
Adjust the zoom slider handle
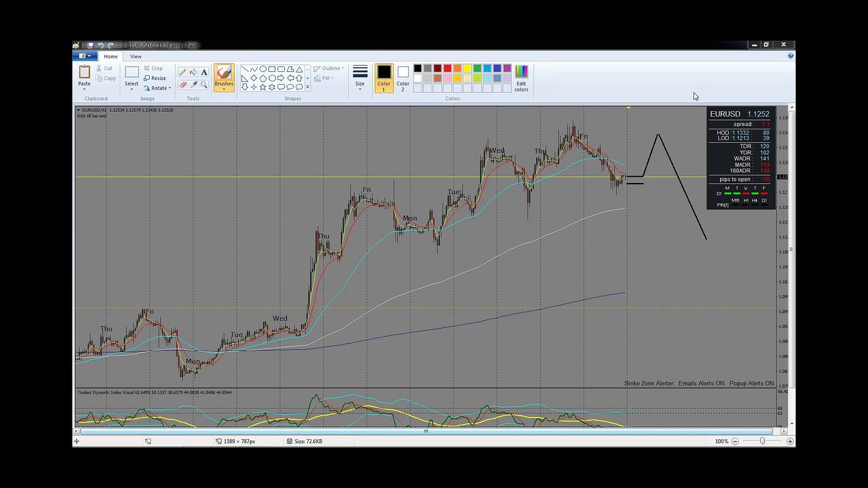(762, 441)
